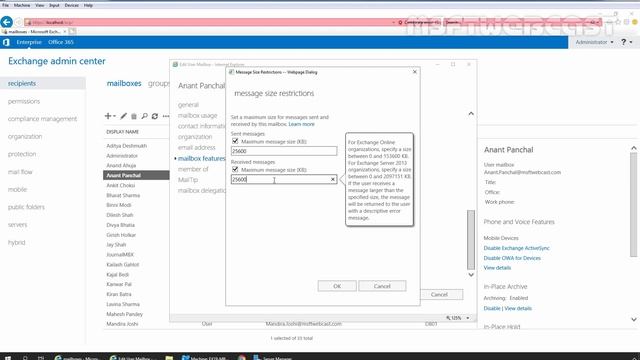Viewport: 640px width, 360px height.
Task: Click the refresh icon in mailboxes toolbar
Action: [155, 116]
